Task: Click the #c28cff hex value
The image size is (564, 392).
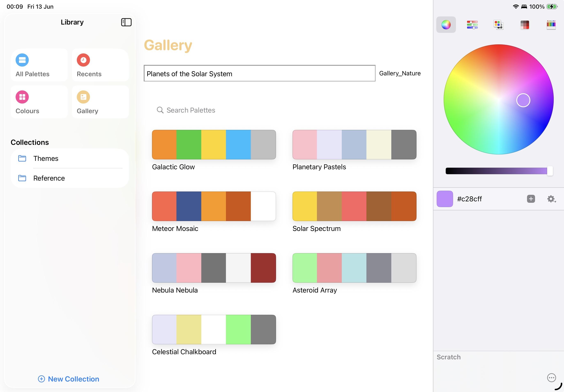Action: 470,199
